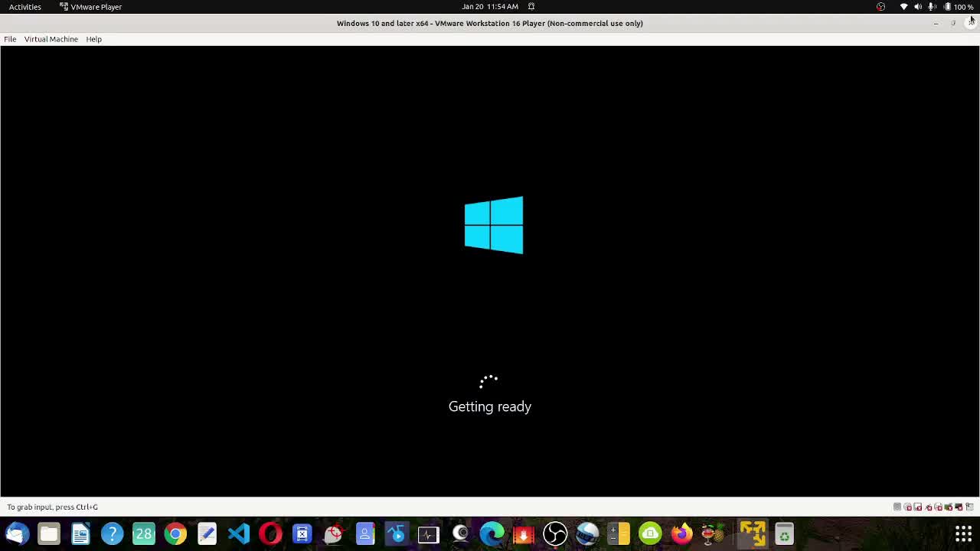Click the microphone indicator in top bar
This screenshot has width=980, height=551.
click(x=932, y=7)
